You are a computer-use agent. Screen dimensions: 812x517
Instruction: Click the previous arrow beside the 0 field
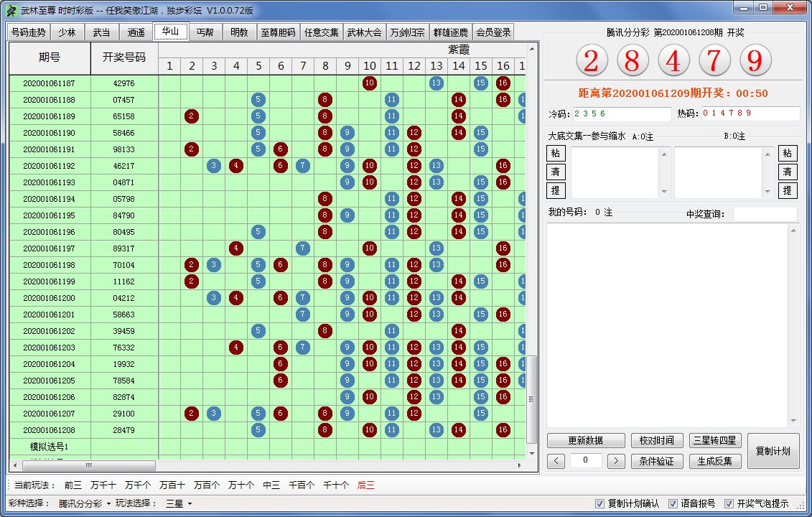(x=556, y=461)
